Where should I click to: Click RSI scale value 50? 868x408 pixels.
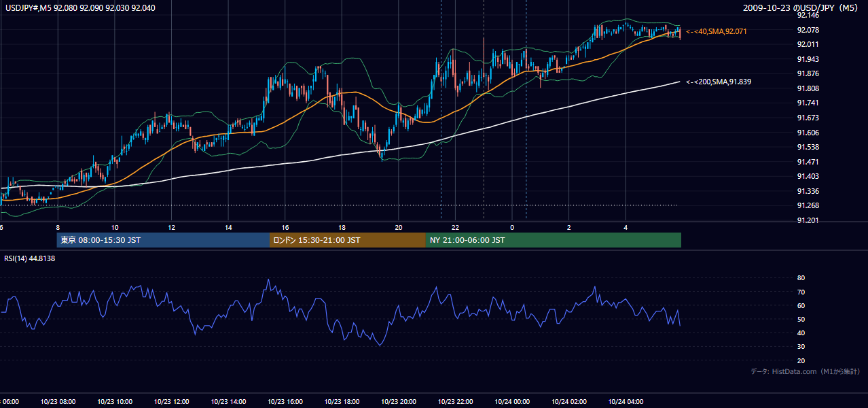tap(801, 319)
